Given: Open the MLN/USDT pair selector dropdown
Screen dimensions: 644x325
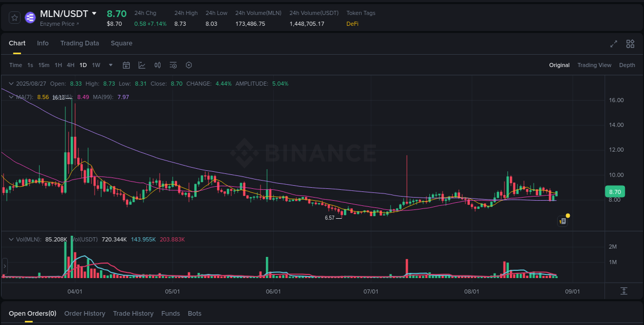Looking at the screenshot, I should tap(94, 14).
